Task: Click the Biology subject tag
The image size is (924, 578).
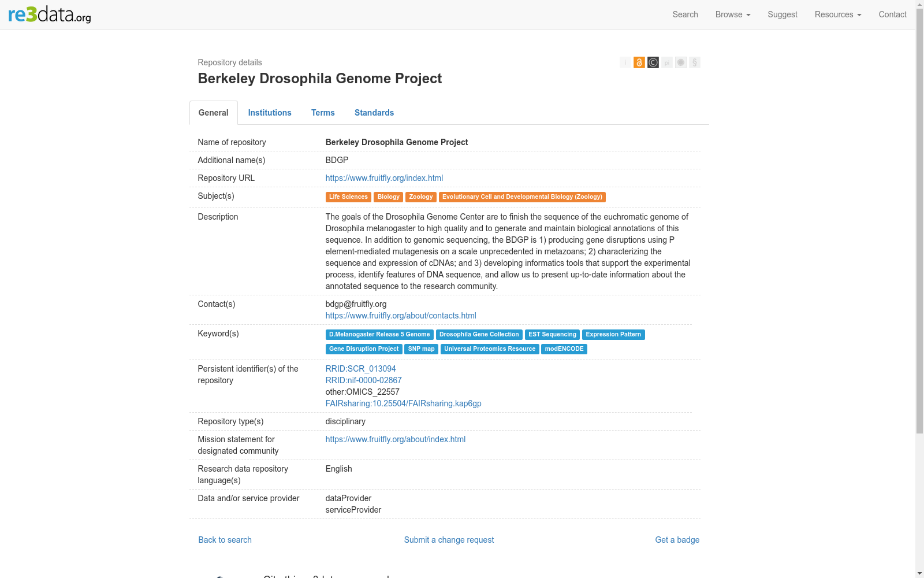Action: (389, 197)
